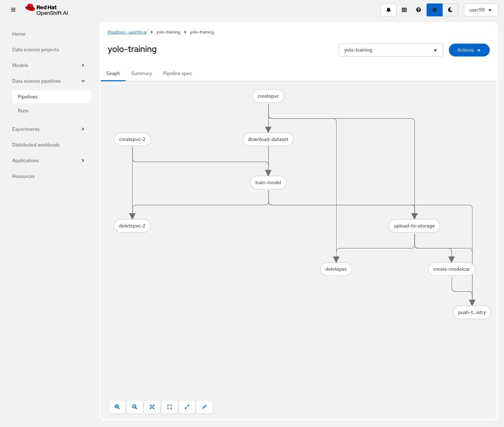Select the deletepvc node
The height and width of the screenshot is (427, 504).
336,269
